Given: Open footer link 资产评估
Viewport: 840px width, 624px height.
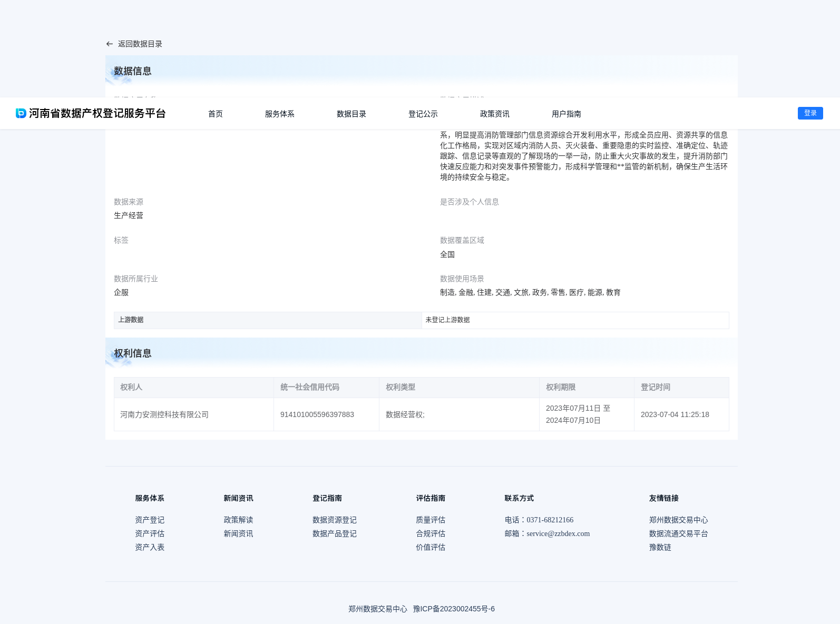Looking at the screenshot, I should 150,533.
